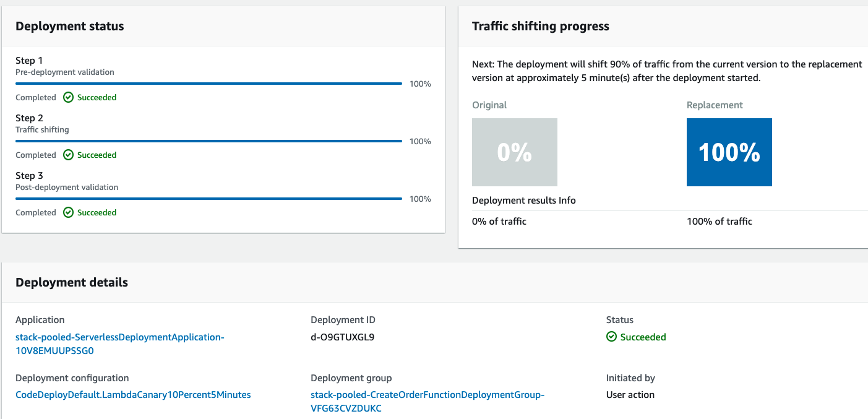
Task: Click the 'Deployment group' label
Action: [x=351, y=378]
